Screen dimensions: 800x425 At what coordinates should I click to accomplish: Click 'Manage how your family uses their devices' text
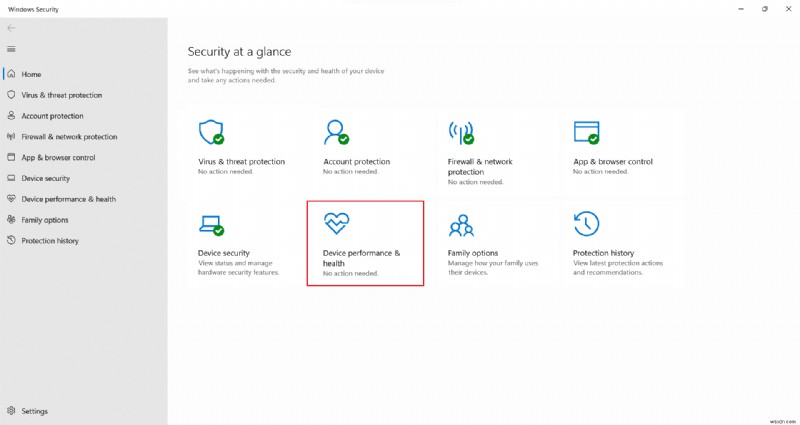coord(493,268)
